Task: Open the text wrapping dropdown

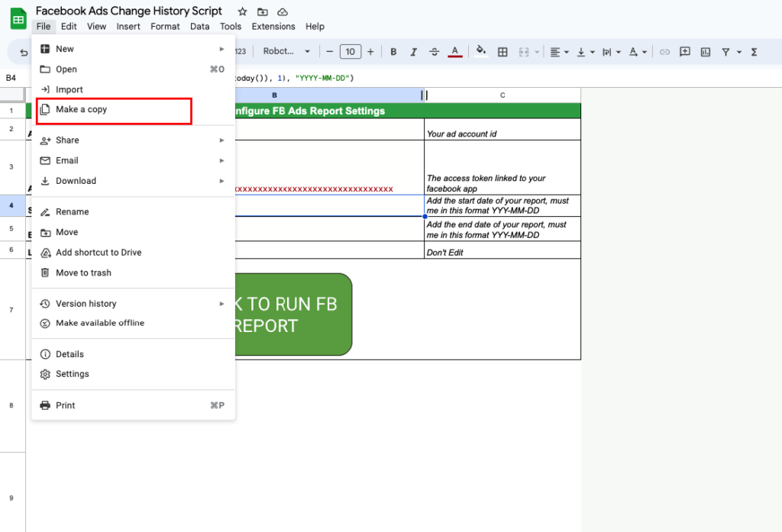Action: (x=612, y=52)
